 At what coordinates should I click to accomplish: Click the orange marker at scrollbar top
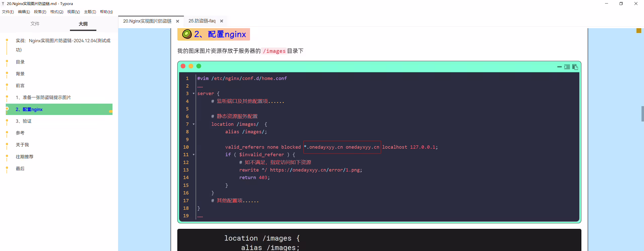(x=639, y=31)
